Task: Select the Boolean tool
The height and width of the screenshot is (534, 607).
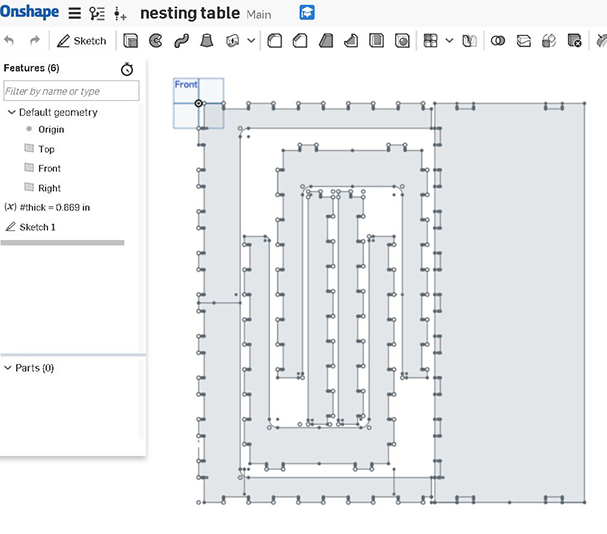Action: [498, 41]
